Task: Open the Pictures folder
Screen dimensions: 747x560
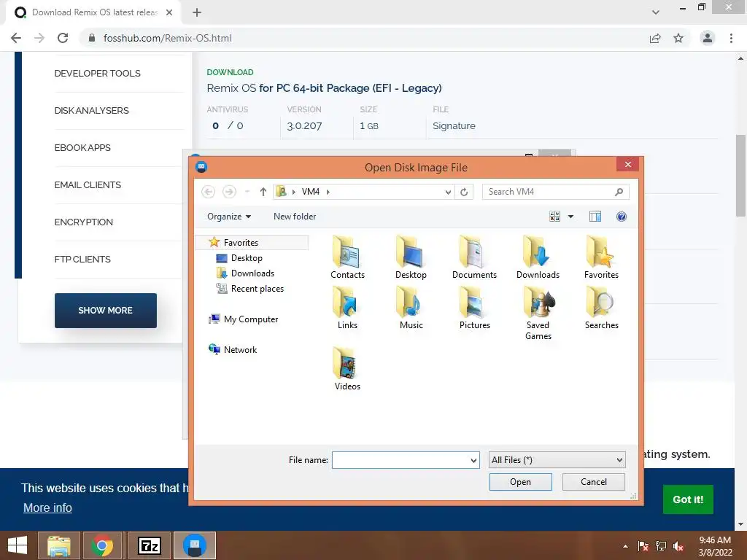Action: coord(474,308)
